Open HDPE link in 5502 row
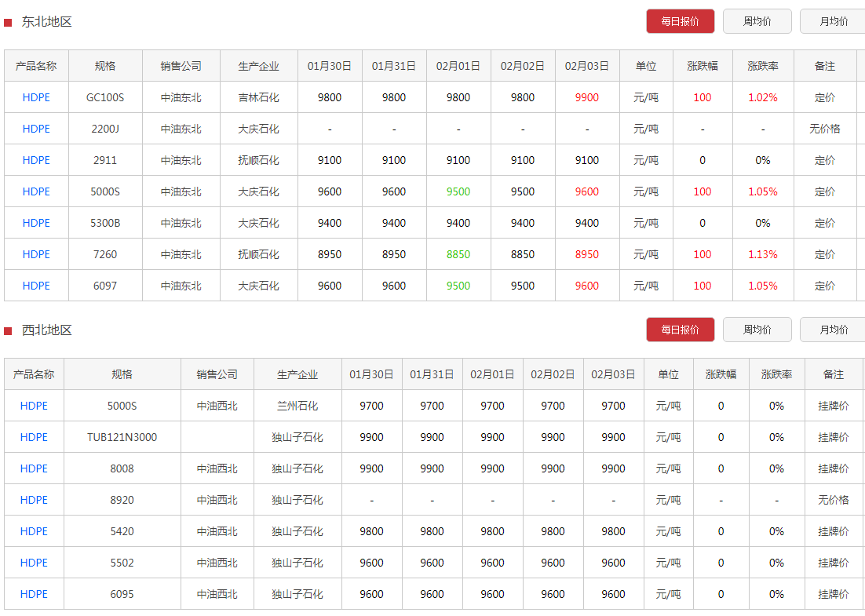 [35, 563]
